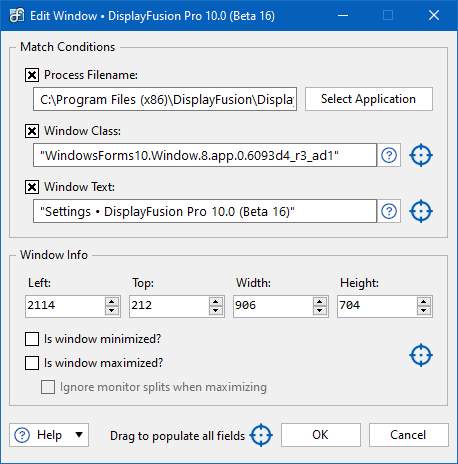This screenshot has height=464, width=458.
Task: Click the help question mark next to Window Class
Action: click(389, 155)
